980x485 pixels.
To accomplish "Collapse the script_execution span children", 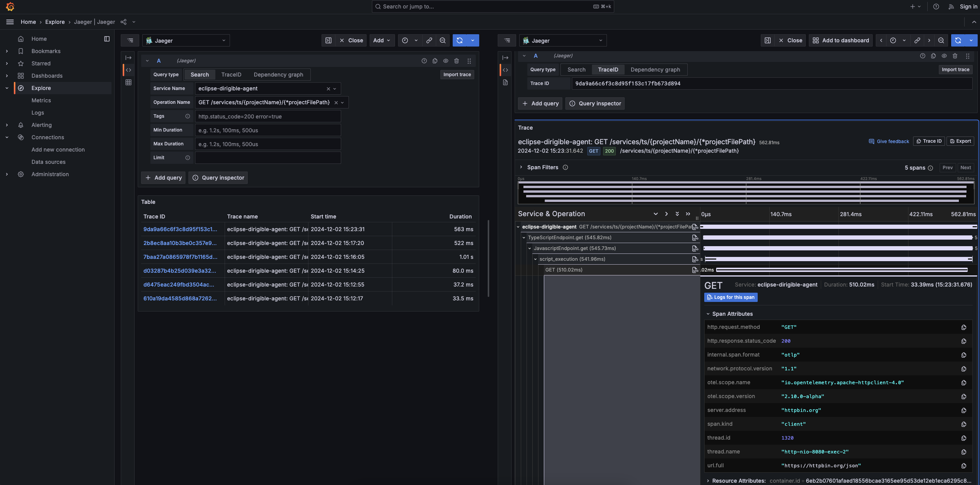I will click(x=535, y=259).
